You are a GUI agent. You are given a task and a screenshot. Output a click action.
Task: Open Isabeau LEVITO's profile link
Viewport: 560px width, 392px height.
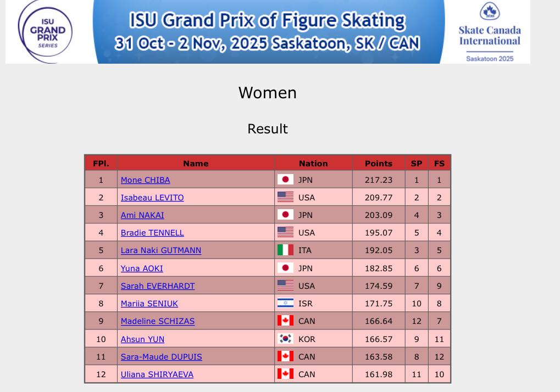click(152, 198)
